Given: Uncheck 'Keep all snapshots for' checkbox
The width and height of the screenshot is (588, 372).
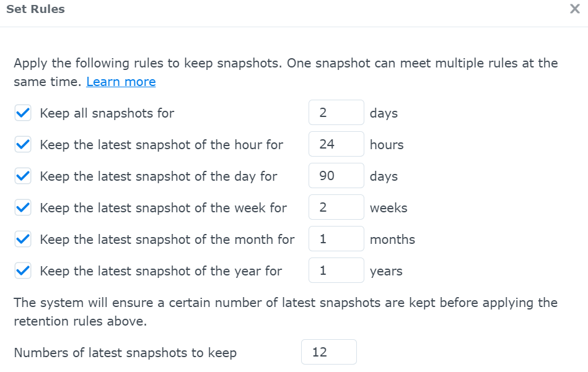Looking at the screenshot, I should (x=23, y=113).
